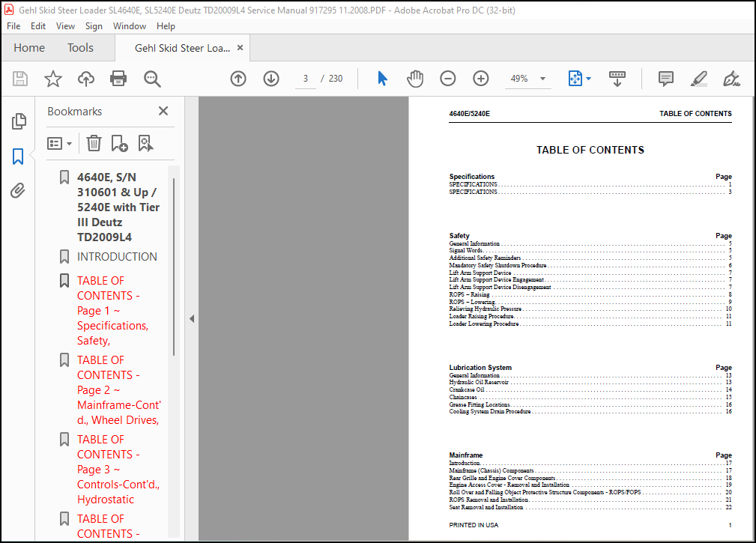
Task: Click the bookmarks panel scrollbar
Action: pos(174,267)
